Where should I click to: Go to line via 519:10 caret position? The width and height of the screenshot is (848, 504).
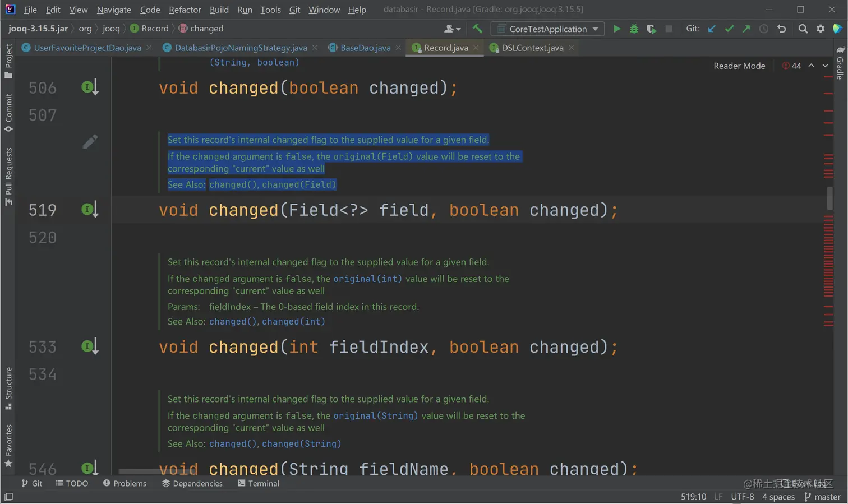[693, 497]
